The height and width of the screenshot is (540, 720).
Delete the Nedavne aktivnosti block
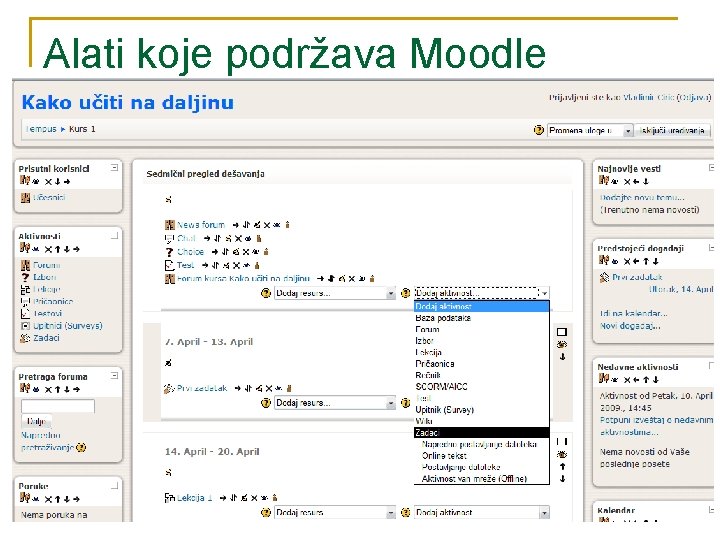coord(627,380)
